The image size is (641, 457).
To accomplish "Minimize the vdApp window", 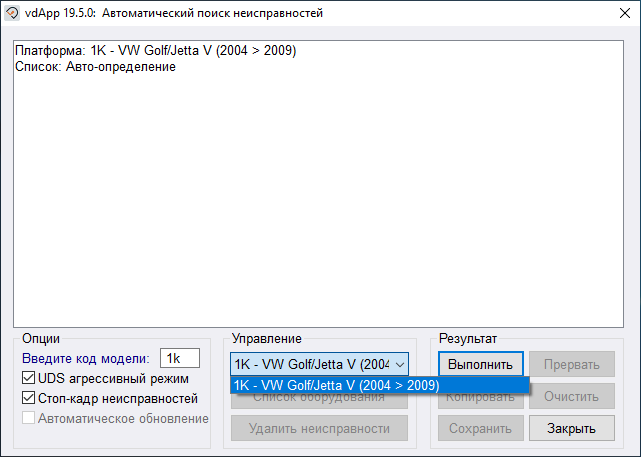I will click(x=524, y=14).
